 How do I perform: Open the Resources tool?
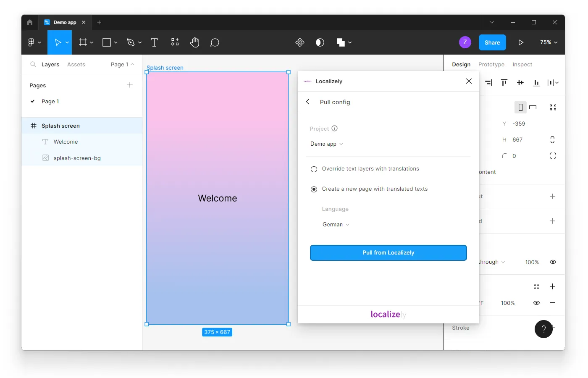(x=175, y=42)
